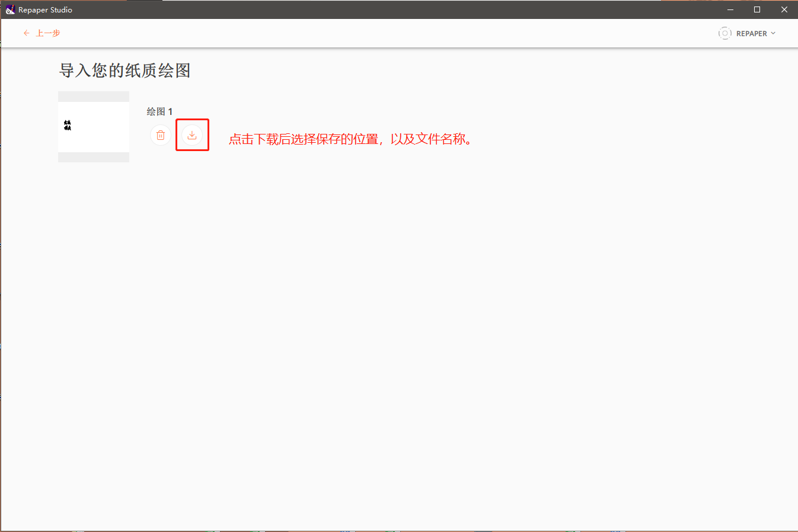798x532 pixels.
Task: Click the Repaper Studio app logo in title bar
Action: pyautogui.click(x=10, y=9)
